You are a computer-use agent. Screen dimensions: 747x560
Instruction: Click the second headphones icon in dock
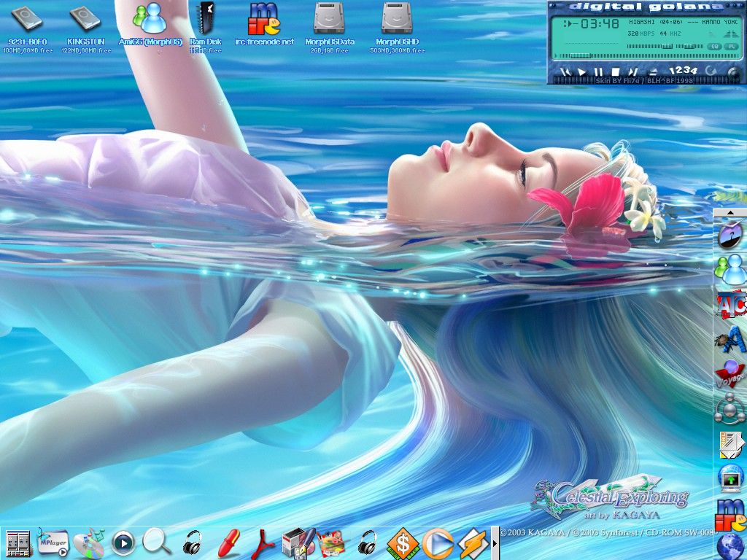pos(368,542)
